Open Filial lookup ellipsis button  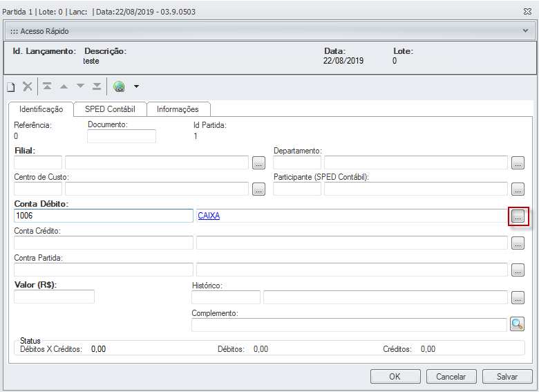pyautogui.click(x=259, y=162)
